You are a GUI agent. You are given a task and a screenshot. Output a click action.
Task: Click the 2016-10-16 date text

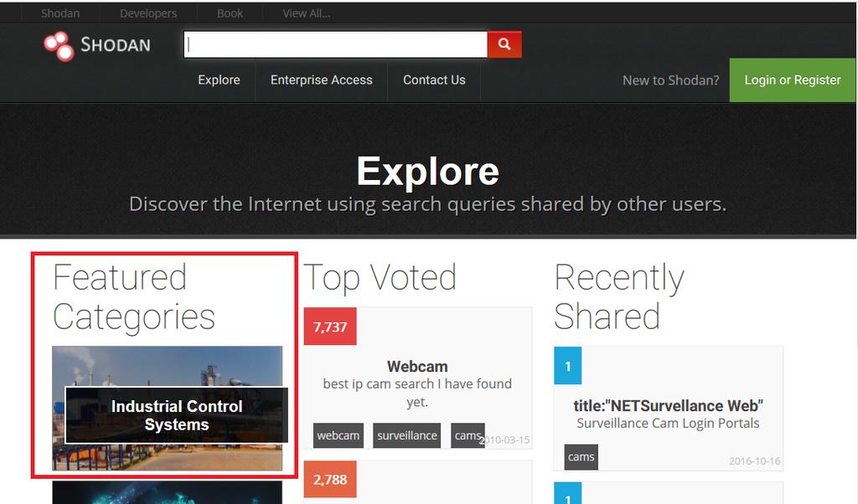click(755, 460)
